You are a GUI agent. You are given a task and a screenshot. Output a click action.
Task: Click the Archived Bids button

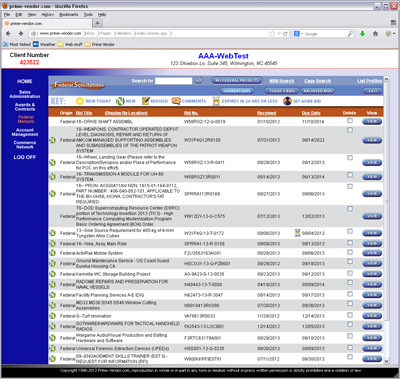point(318,91)
